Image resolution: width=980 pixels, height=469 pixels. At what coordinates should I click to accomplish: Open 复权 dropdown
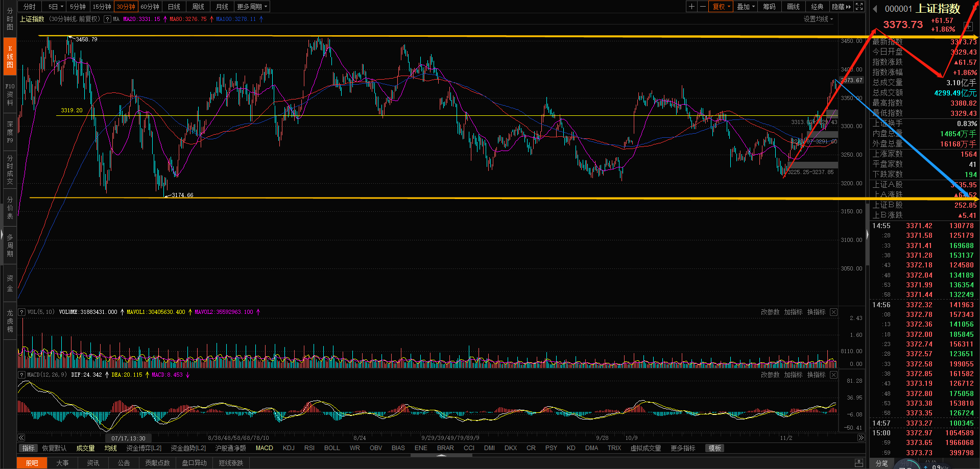point(721,7)
